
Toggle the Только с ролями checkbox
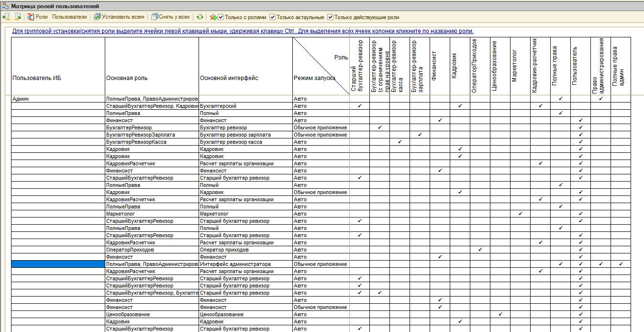221,17
